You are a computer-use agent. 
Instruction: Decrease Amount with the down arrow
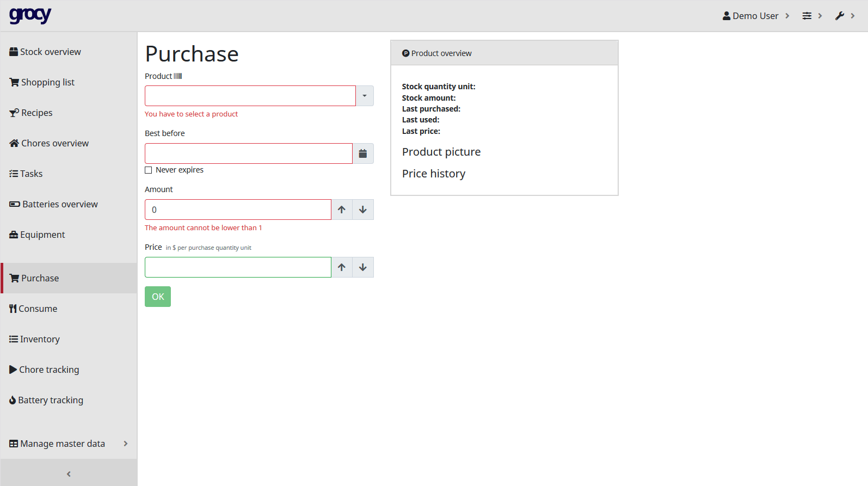click(x=363, y=210)
